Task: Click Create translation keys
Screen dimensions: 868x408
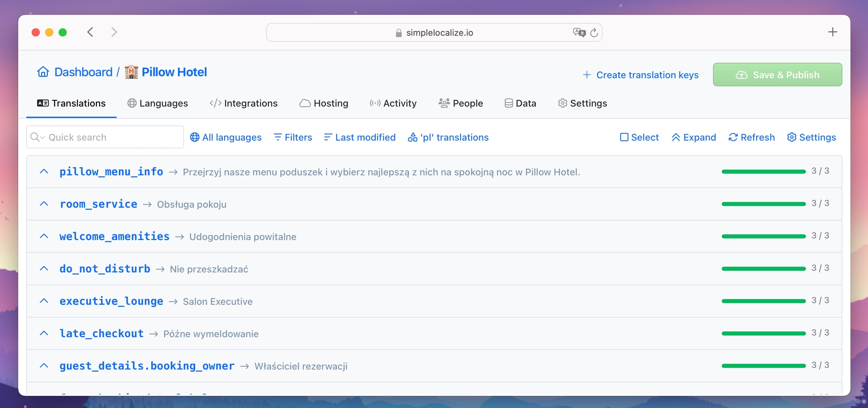Action: click(641, 75)
